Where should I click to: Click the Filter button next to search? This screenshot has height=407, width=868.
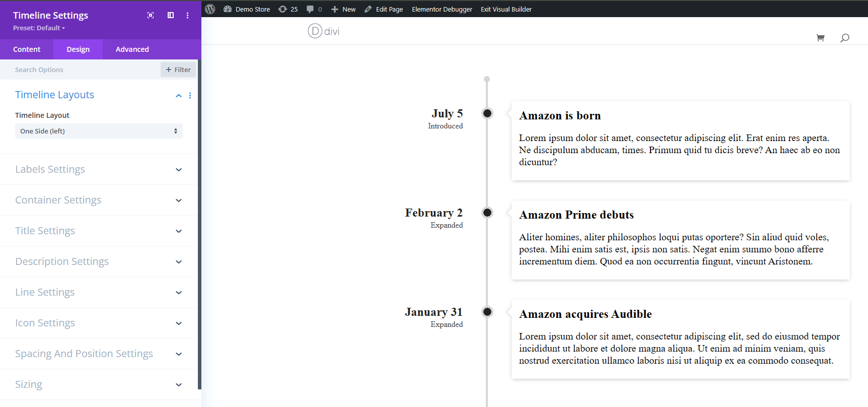tap(178, 69)
